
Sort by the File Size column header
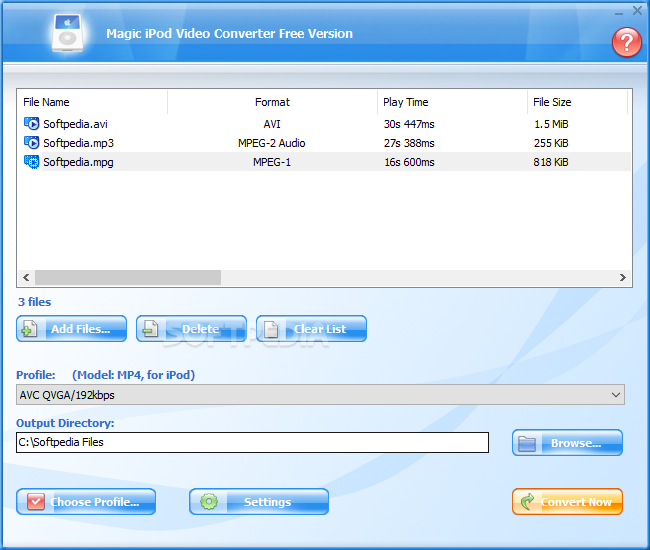577,102
